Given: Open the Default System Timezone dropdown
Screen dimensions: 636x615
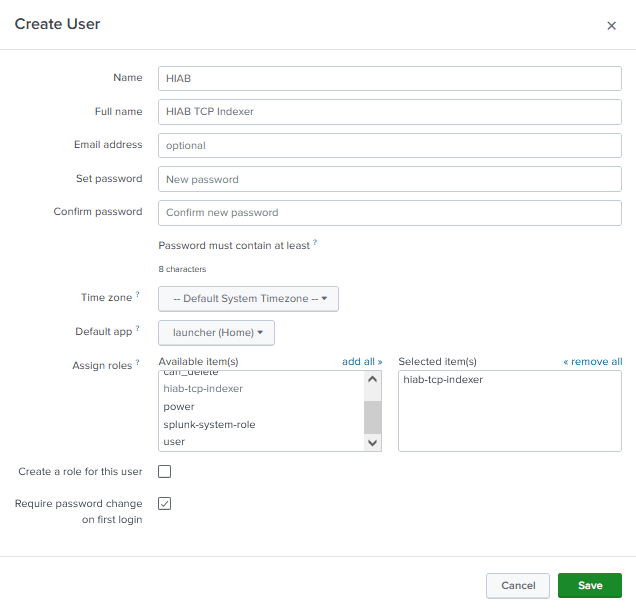Looking at the screenshot, I should [x=248, y=299].
